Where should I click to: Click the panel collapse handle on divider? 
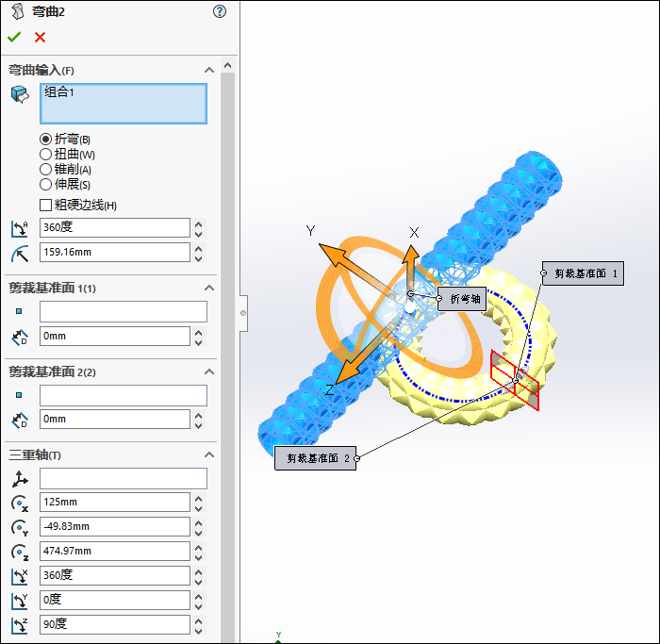tap(243, 313)
